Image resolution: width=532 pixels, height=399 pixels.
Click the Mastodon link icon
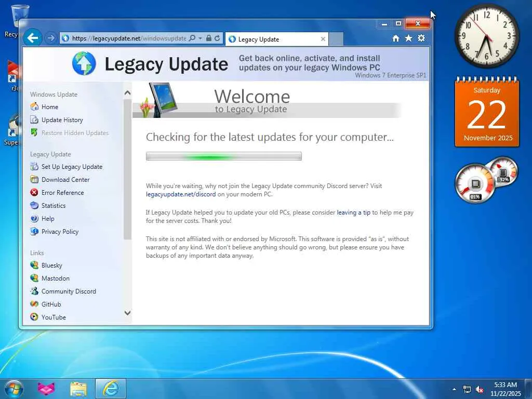pos(34,278)
